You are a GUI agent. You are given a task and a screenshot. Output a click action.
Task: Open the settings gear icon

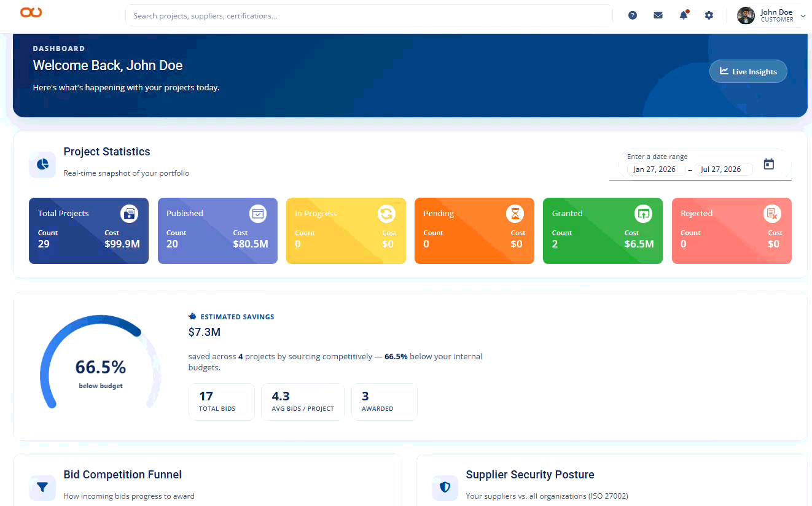point(709,15)
